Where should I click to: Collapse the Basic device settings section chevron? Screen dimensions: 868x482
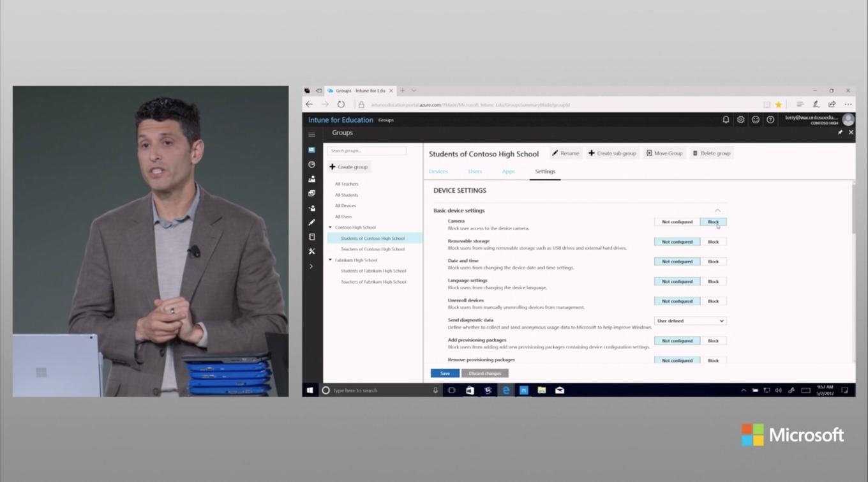tap(717, 211)
